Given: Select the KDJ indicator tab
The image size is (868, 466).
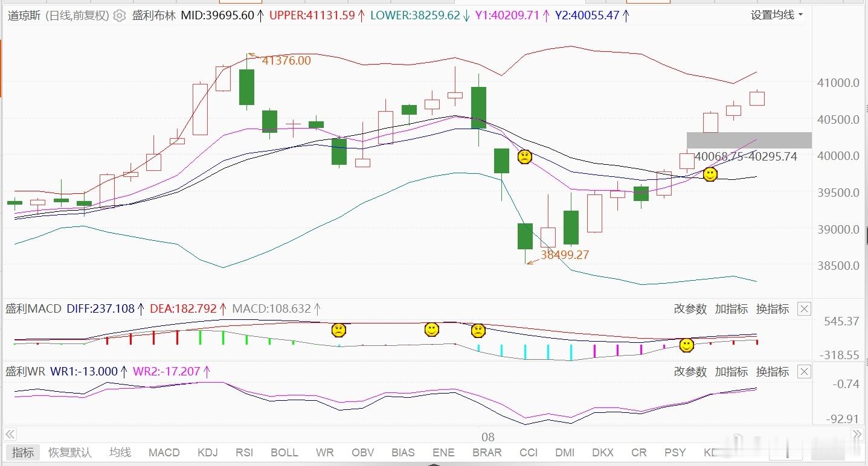Looking at the screenshot, I should pos(208,452).
